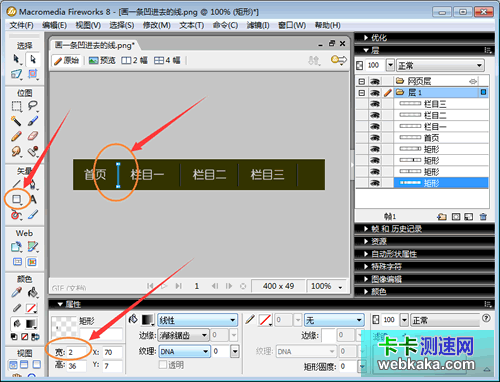Select the Eraser tool
The height and width of the screenshot is (382, 500).
33,136
